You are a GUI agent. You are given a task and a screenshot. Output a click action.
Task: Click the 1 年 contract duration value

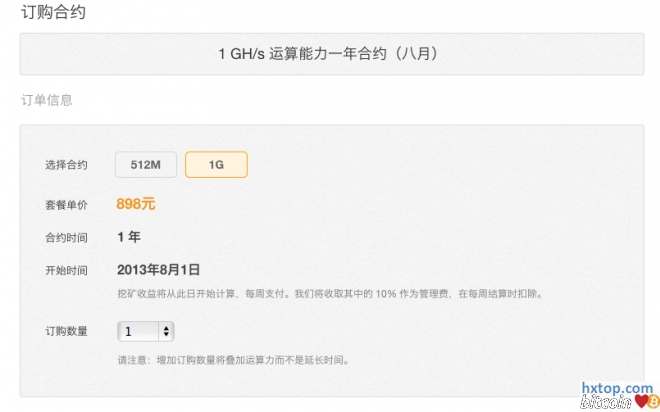(x=129, y=237)
